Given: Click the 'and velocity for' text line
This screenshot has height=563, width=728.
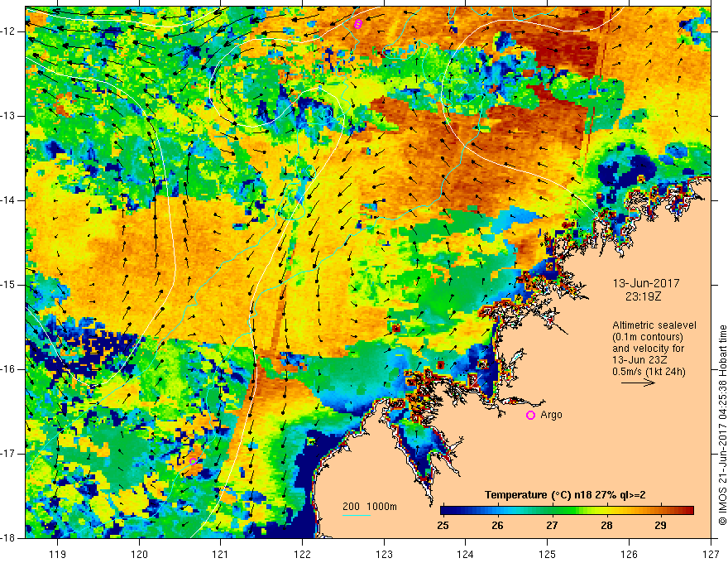Looking at the screenshot, I should (x=648, y=349).
